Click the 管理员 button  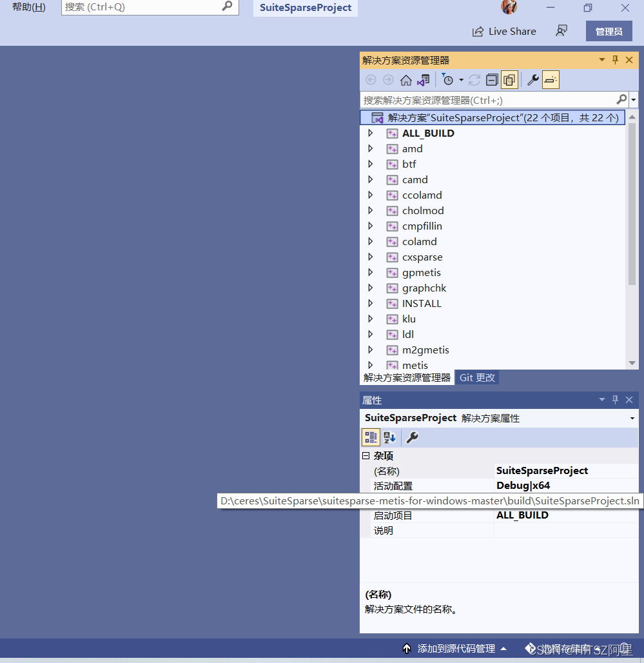(x=609, y=32)
